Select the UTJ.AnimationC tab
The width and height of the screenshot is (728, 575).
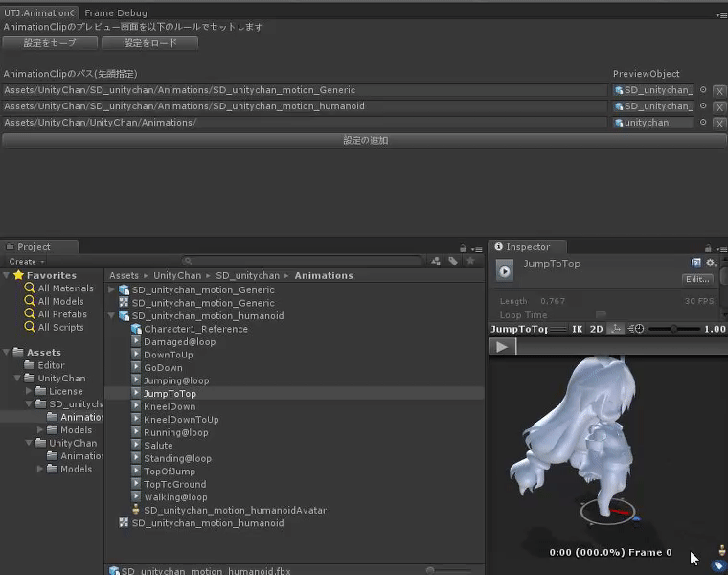click(x=39, y=13)
